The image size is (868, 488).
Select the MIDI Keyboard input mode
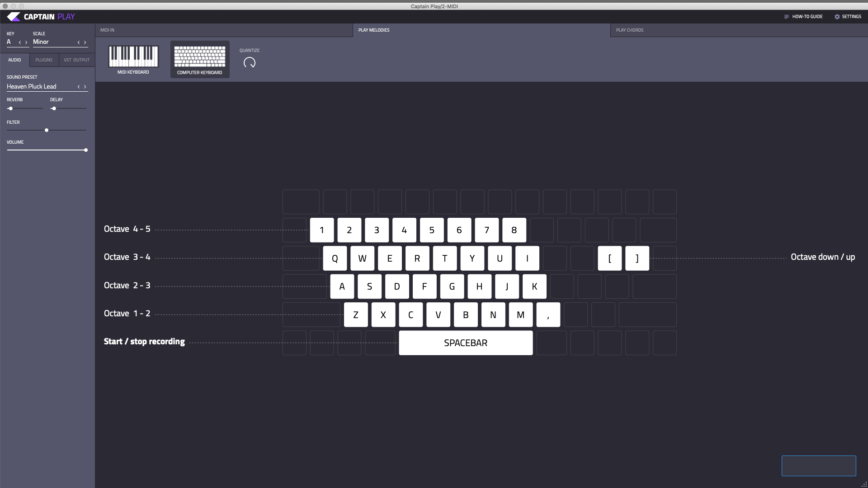[133, 60]
